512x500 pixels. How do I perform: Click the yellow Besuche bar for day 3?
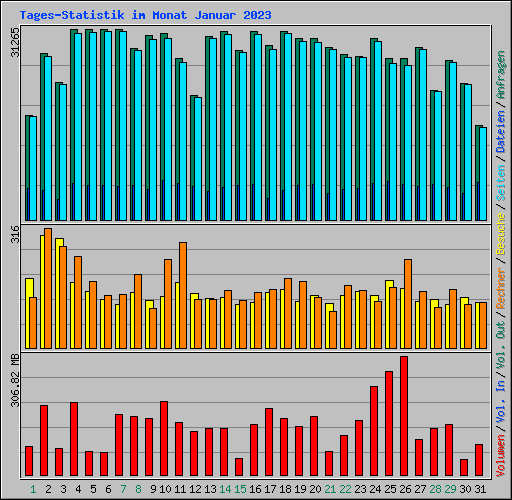click(x=57, y=293)
